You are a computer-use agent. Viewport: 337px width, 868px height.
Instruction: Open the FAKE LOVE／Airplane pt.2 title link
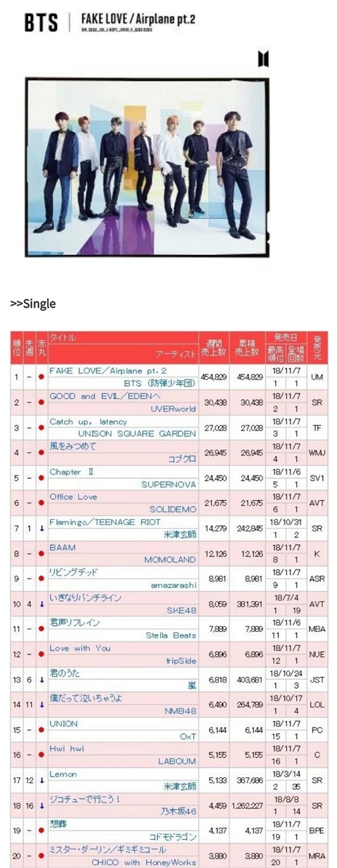pos(107,371)
